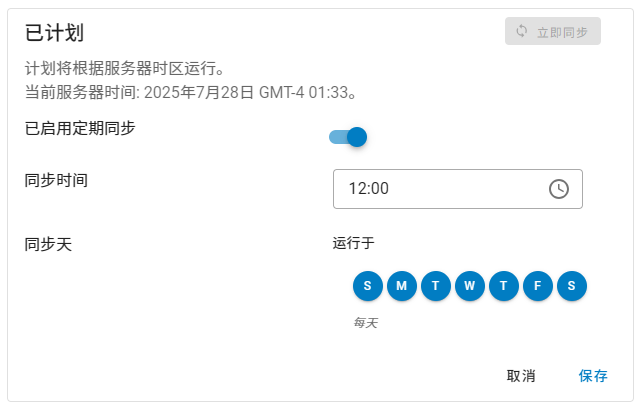Viewport: 641px width, 406px height.
Task: Deselect the Tuesday (first T) day circle
Action: click(436, 286)
